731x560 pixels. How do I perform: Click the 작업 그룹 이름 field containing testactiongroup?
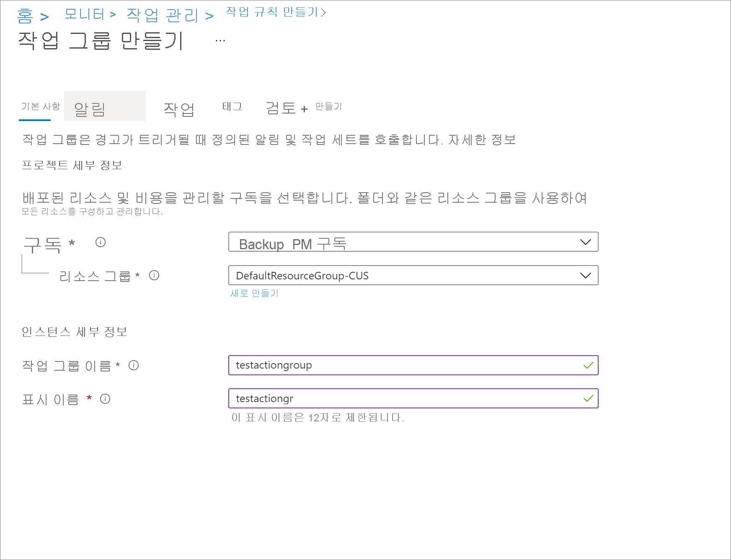413,365
